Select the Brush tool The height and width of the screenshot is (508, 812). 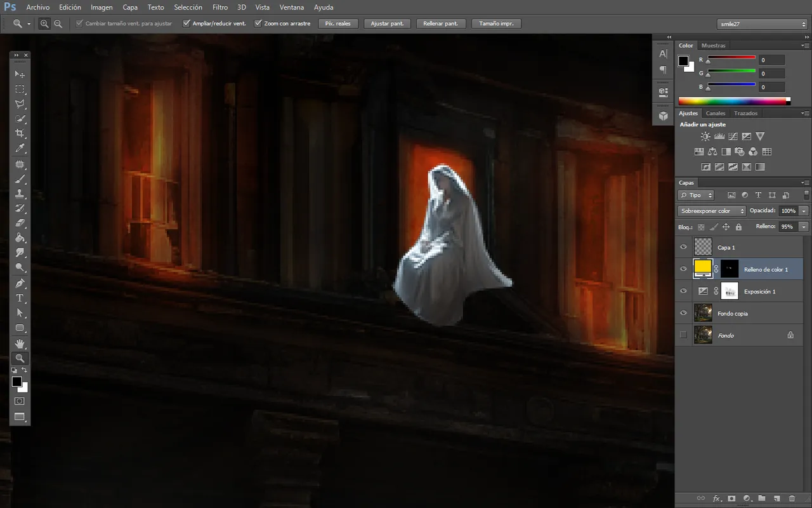point(20,180)
